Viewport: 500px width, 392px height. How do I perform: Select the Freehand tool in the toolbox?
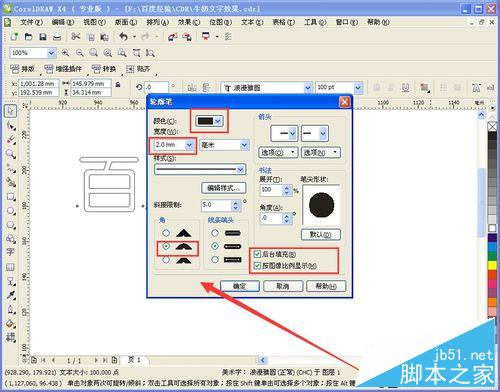coord(11,168)
